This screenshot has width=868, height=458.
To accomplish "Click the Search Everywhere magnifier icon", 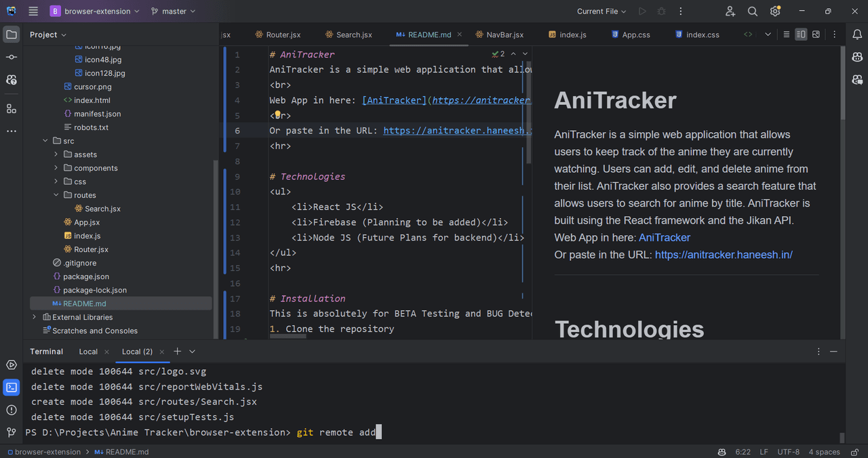I will 753,12.
